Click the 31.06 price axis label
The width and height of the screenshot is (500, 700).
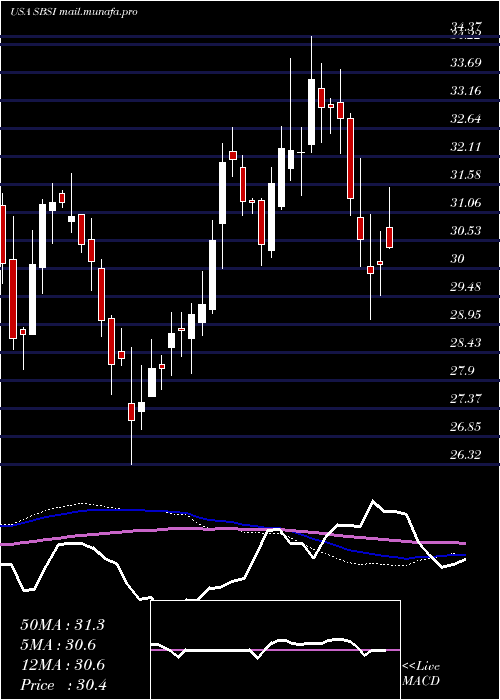pyautogui.click(x=466, y=203)
